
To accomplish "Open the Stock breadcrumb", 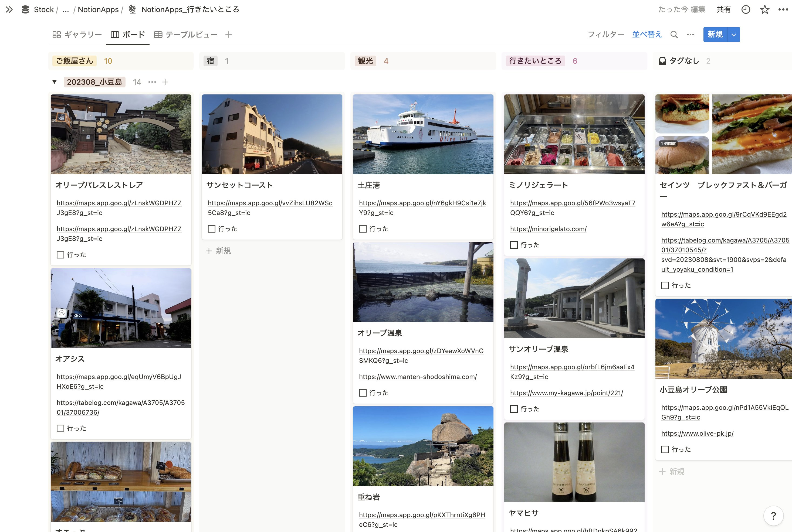I will [44, 9].
